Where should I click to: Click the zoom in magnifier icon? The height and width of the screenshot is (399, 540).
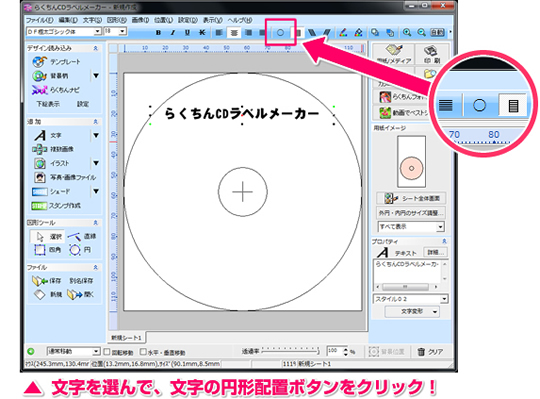tap(407, 32)
